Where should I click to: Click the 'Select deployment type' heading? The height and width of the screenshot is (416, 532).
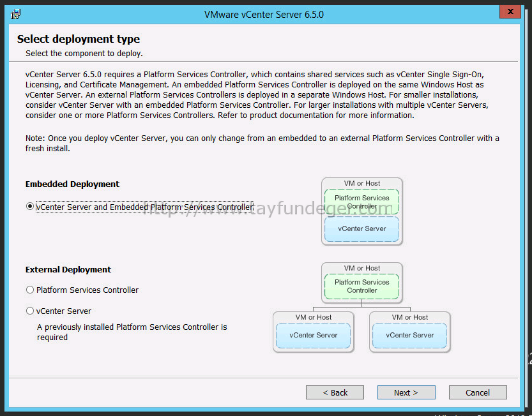79,39
